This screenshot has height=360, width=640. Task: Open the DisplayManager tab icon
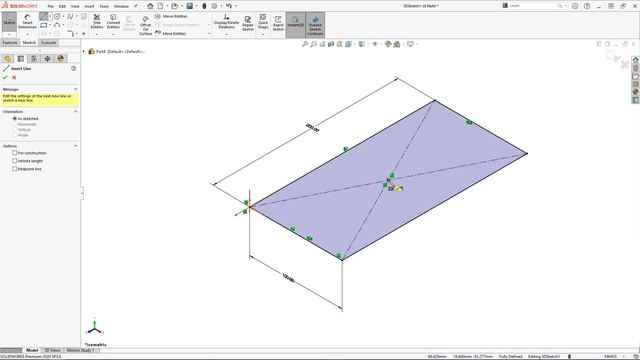(x=61, y=59)
